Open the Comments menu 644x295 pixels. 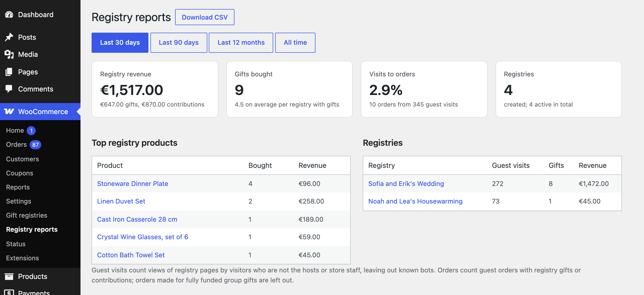40,89
